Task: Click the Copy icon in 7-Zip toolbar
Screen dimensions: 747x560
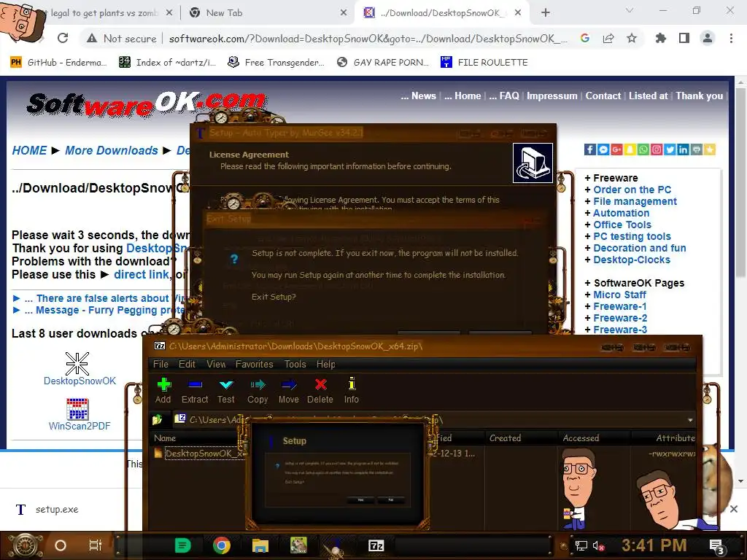Action: (x=258, y=391)
